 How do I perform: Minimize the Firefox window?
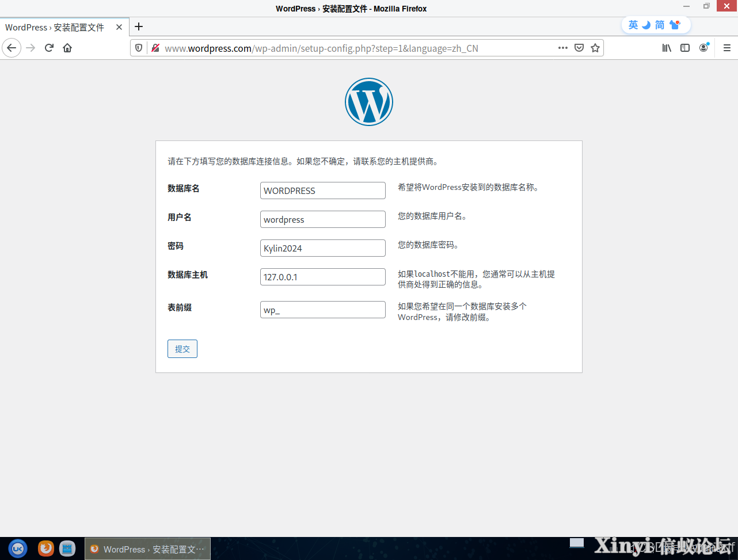click(686, 6)
